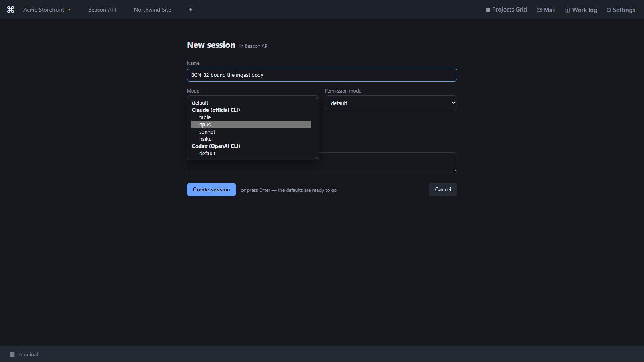Choose haiku from the model list
644x362 pixels.
pyautogui.click(x=251, y=139)
